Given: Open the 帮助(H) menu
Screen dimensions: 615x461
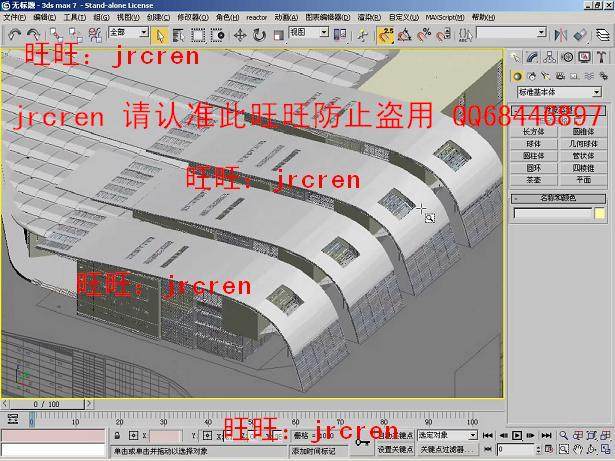Looking at the screenshot, I should (483, 18).
